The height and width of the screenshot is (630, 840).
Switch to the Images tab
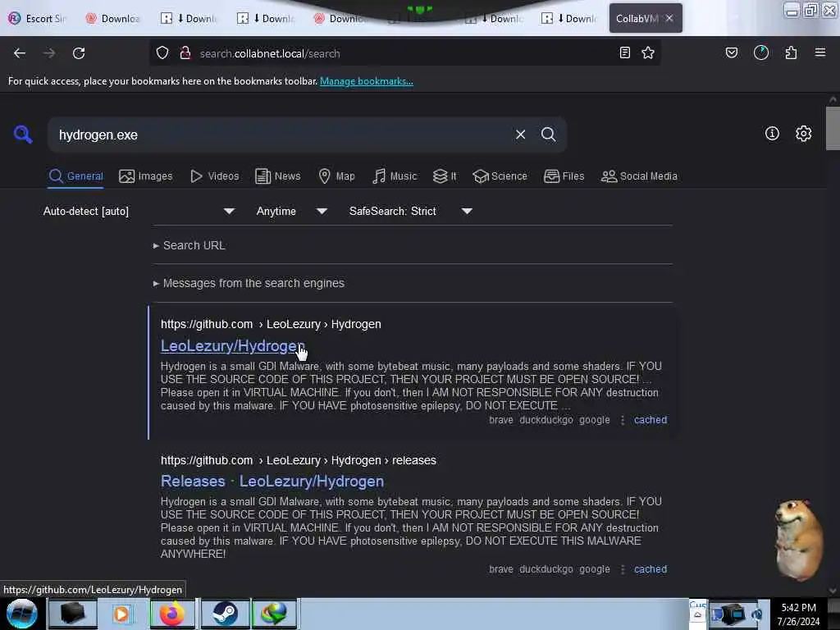(146, 176)
